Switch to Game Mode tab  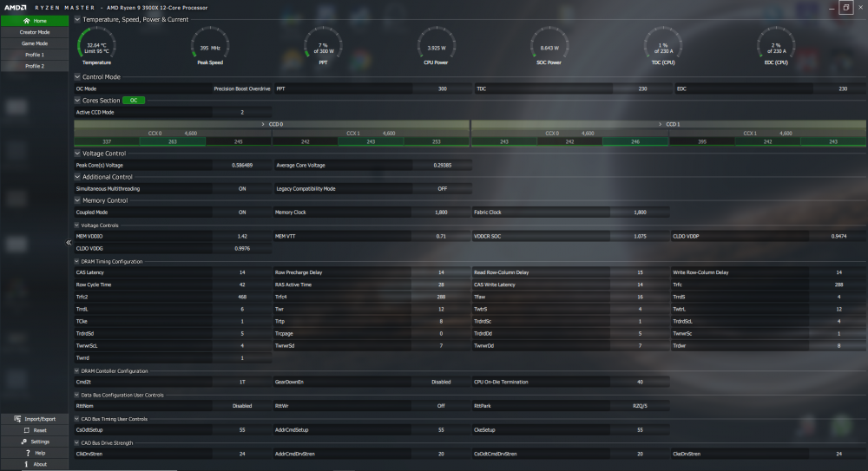pyautogui.click(x=35, y=43)
